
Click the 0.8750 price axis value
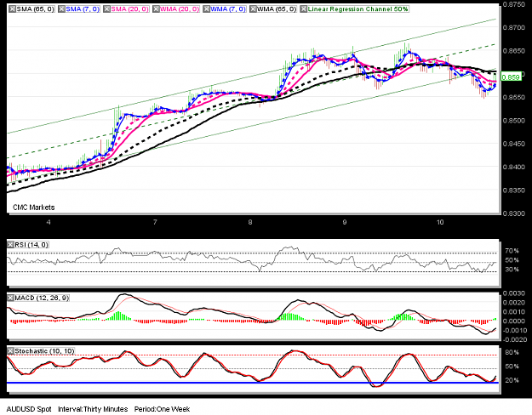514,4
